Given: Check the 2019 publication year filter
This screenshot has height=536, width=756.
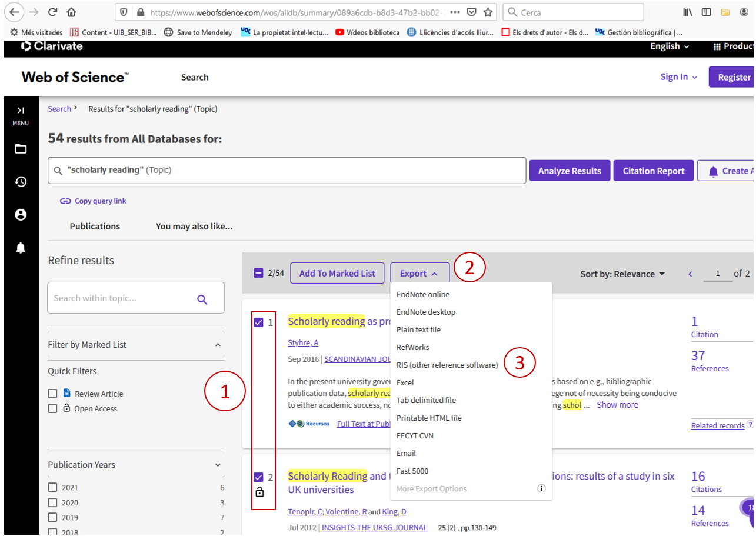Looking at the screenshot, I should [x=53, y=517].
